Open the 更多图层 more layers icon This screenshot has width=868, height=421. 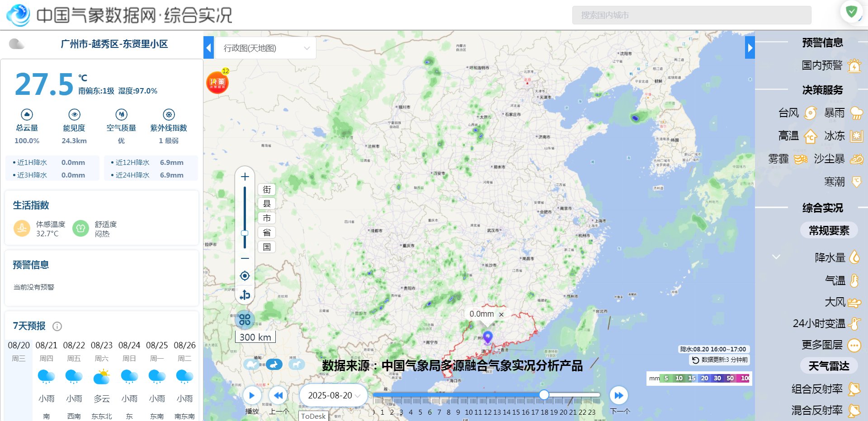854,345
